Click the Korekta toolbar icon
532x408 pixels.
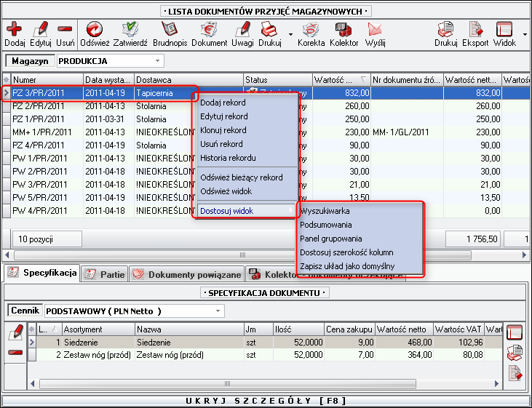[x=311, y=30]
